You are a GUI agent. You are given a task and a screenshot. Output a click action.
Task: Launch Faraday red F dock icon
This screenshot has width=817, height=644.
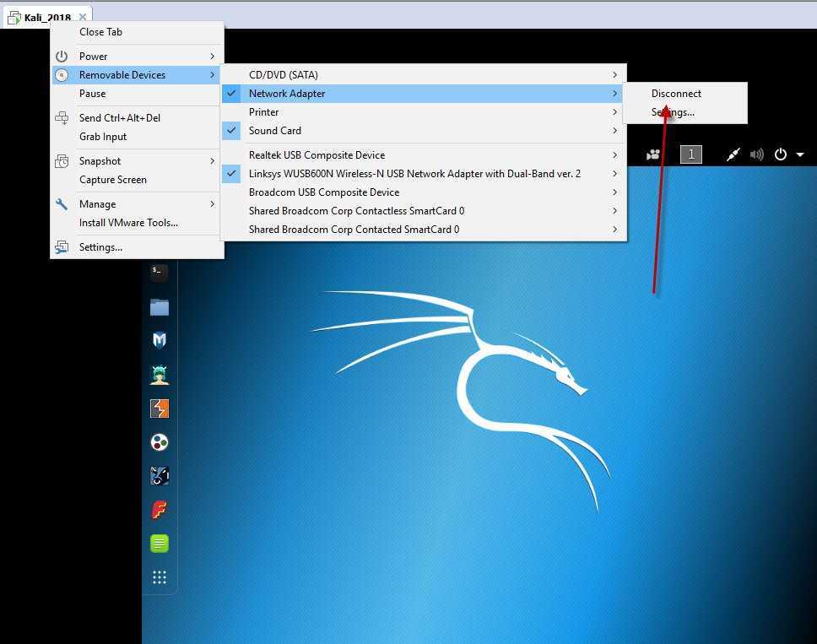pyautogui.click(x=159, y=510)
